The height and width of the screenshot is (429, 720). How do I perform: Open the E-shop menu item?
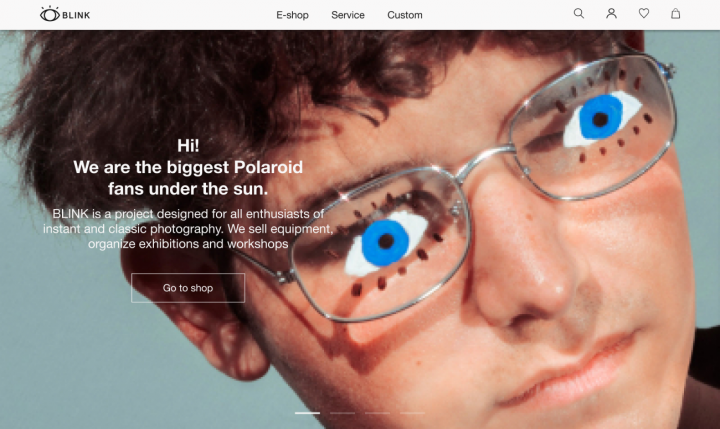tap(292, 15)
